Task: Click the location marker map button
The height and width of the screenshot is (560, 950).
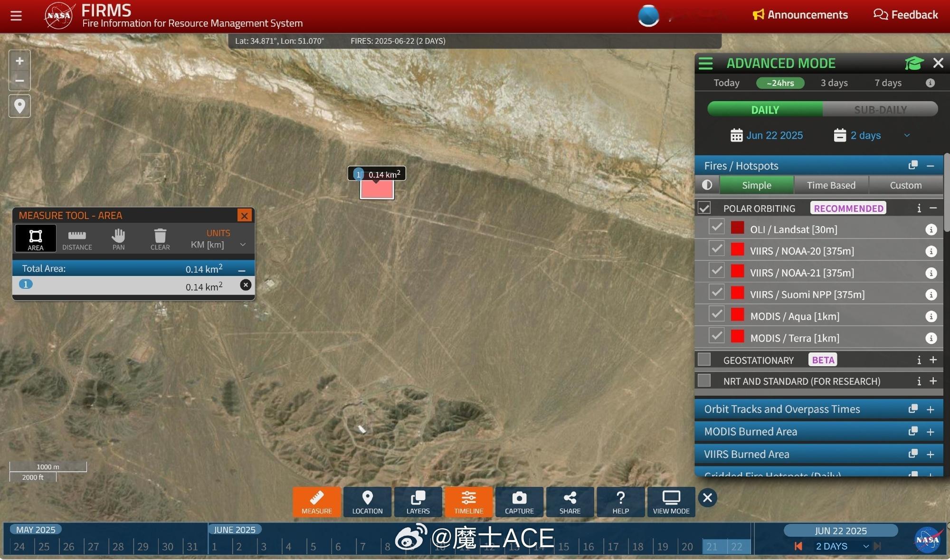Action: 19,105
